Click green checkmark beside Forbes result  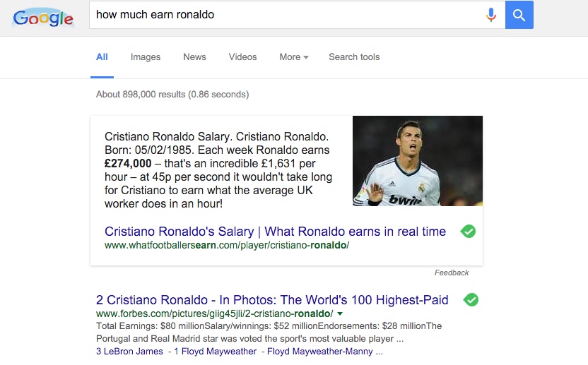coord(471,300)
